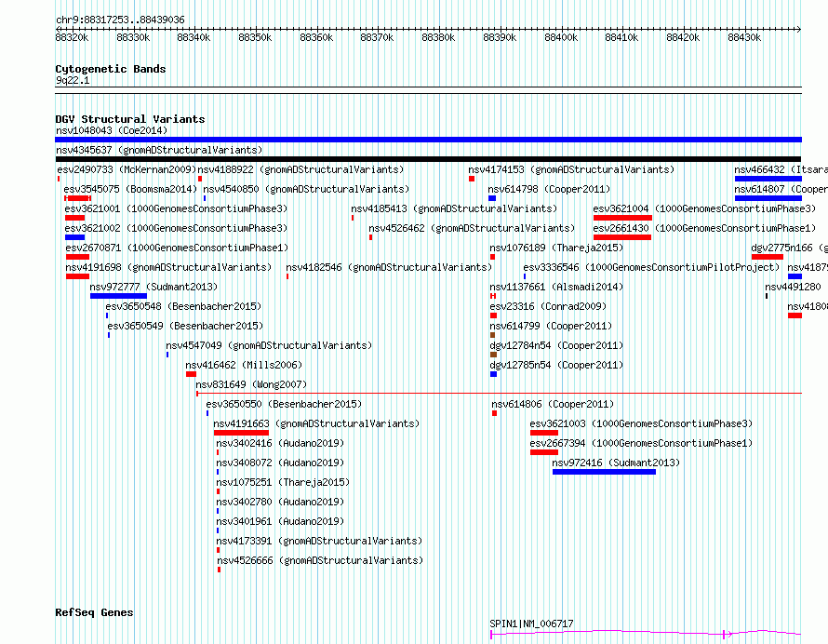Open nsv4185413 variant label
The image size is (828, 644).
click(x=454, y=208)
